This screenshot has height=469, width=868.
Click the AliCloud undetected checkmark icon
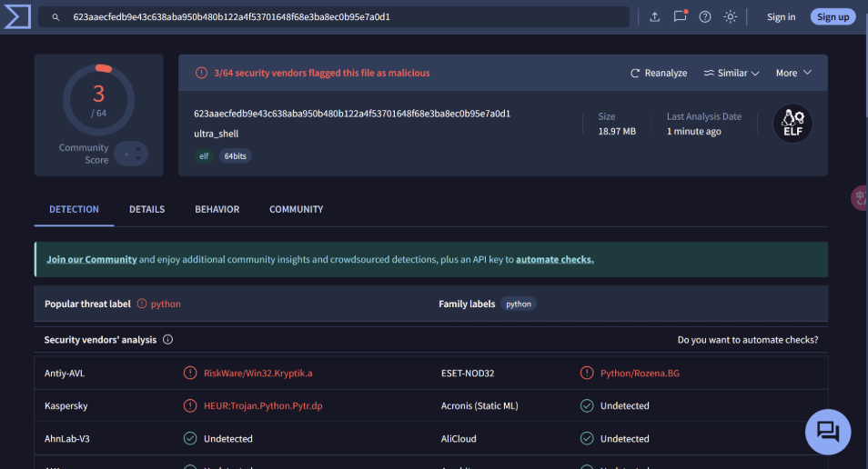[x=587, y=439]
